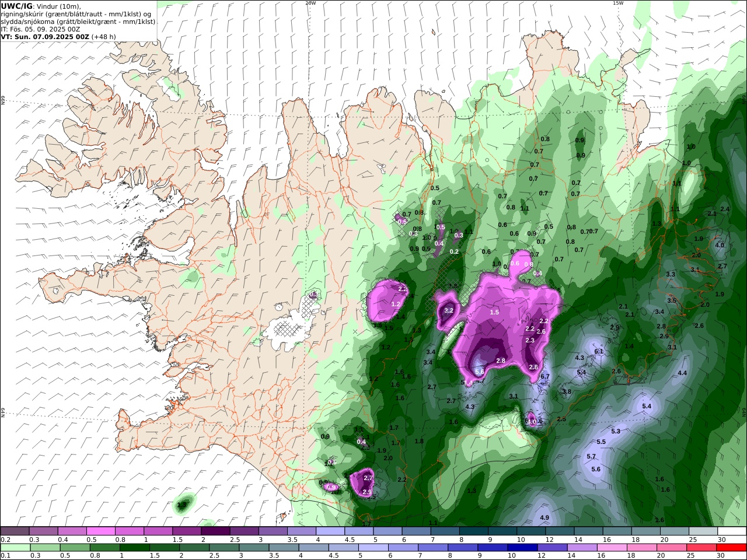Select the rain legend swatch between 7 and 8

coord(432,548)
